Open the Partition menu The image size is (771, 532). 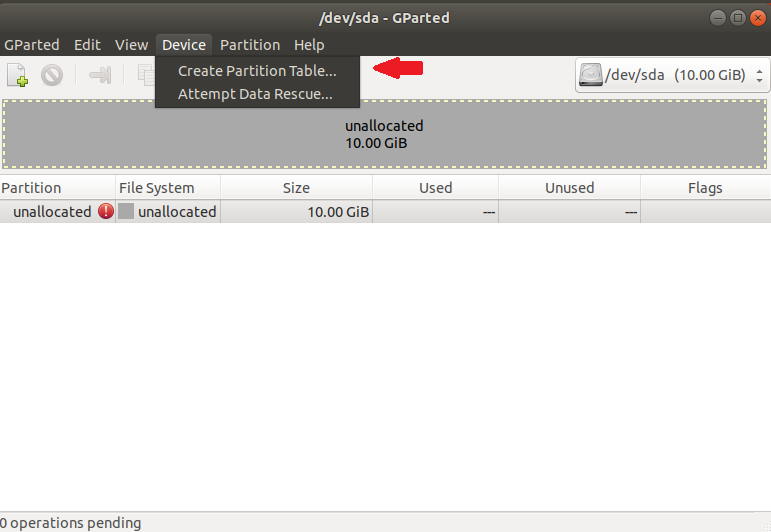[x=250, y=45]
